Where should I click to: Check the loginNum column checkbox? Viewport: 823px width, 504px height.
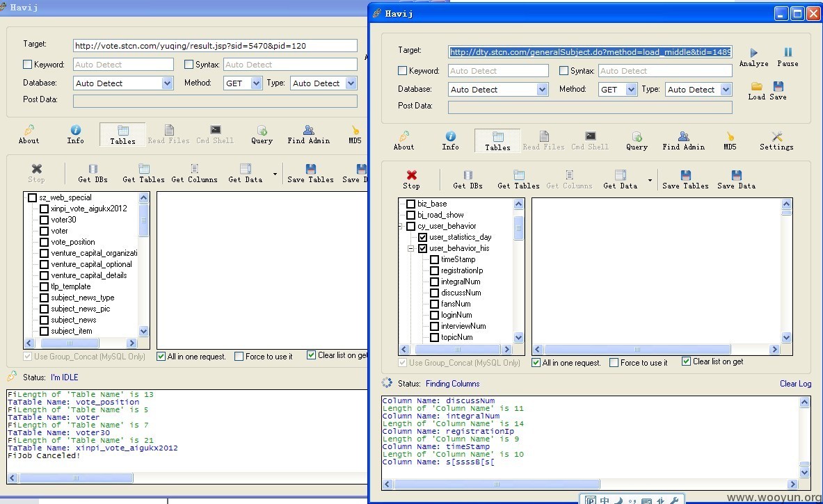tap(435, 315)
